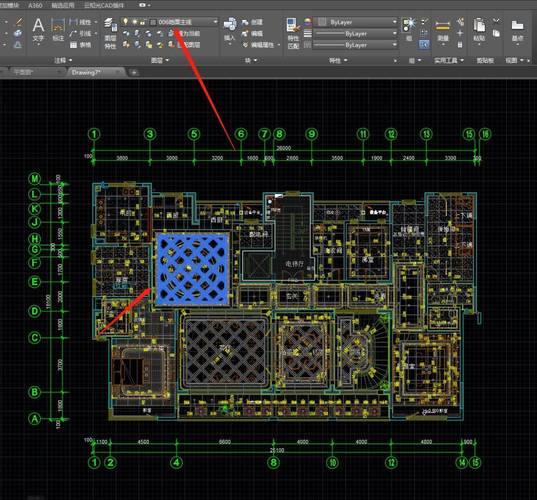Open the ByLayer lineweight dropdown

tap(355, 34)
